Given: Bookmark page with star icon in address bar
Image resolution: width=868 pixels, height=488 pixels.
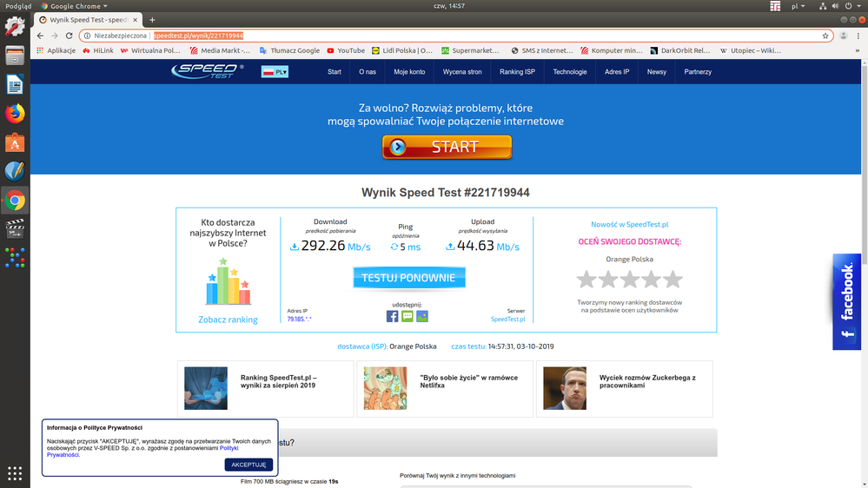Looking at the screenshot, I should pyautogui.click(x=825, y=36).
